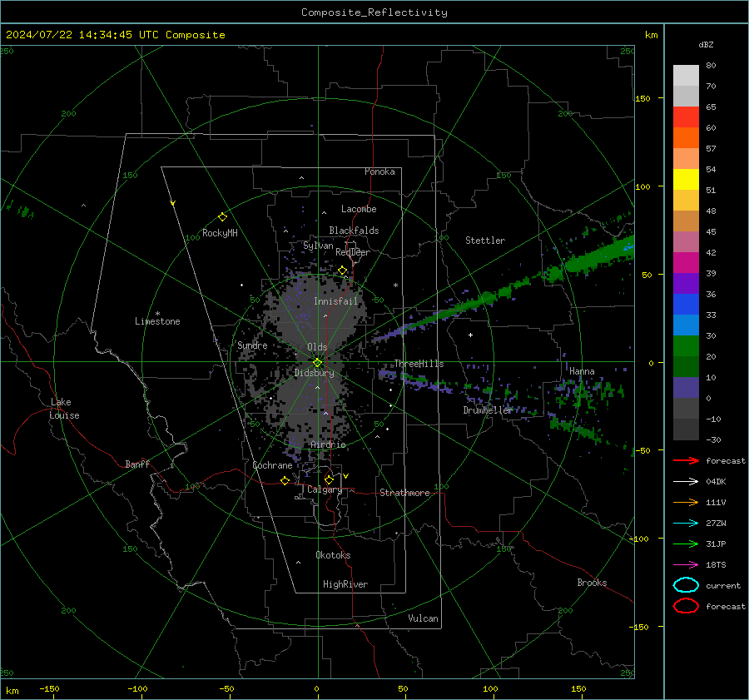Image resolution: width=749 pixels, height=700 pixels.
Task: Click the Brooks city label
Action: click(x=592, y=583)
